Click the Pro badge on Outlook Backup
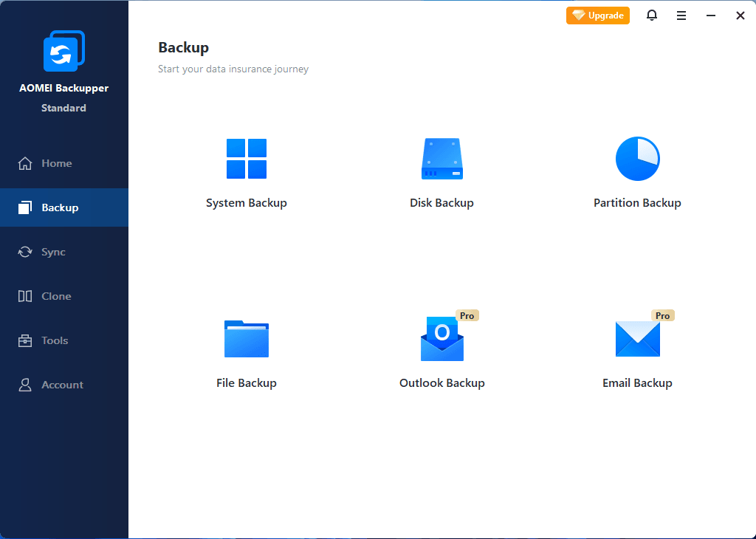This screenshot has width=756, height=539. point(467,315)
